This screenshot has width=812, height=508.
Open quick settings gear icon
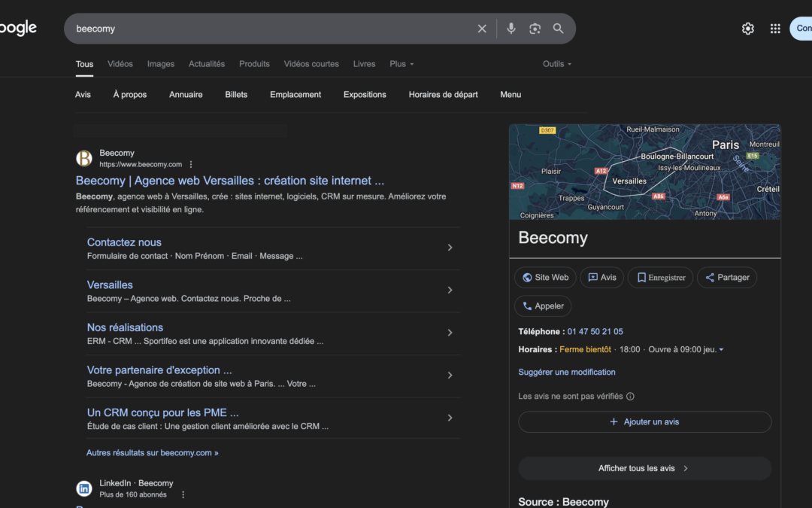[x=747, y=29]
